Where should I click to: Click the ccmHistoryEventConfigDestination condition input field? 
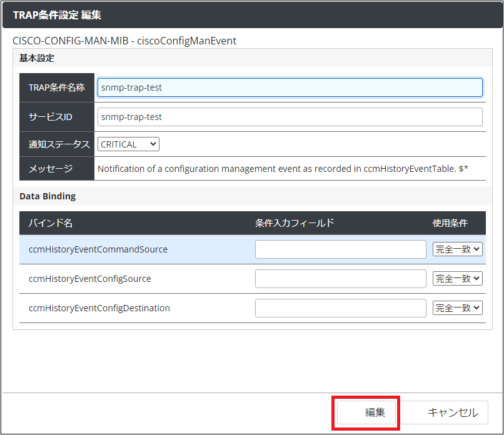coord(340,308)
